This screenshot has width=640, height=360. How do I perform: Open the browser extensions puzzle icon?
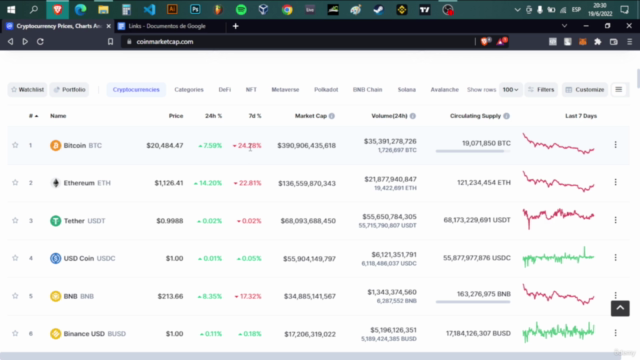pyautogui.click(x=598, y=42)
